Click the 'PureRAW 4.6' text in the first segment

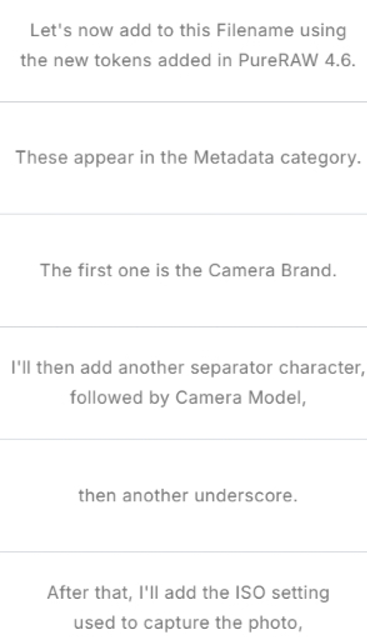point(297,61)
